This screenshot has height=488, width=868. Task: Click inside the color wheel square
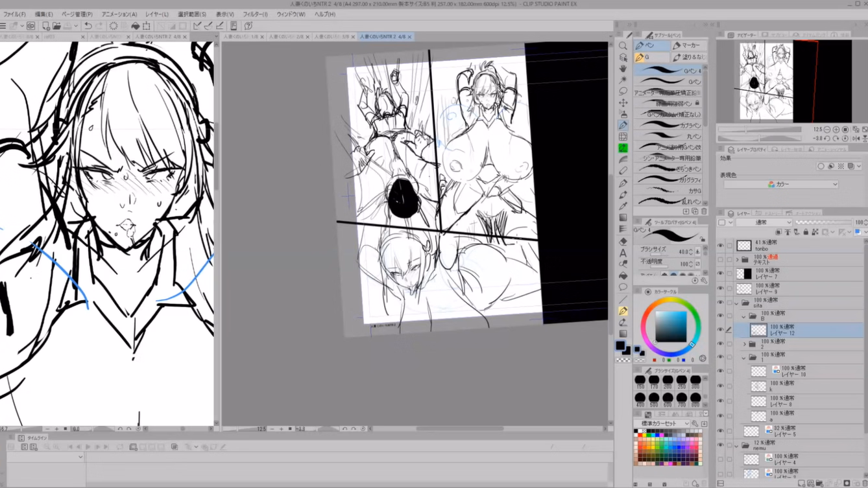(x=670, y=326)
